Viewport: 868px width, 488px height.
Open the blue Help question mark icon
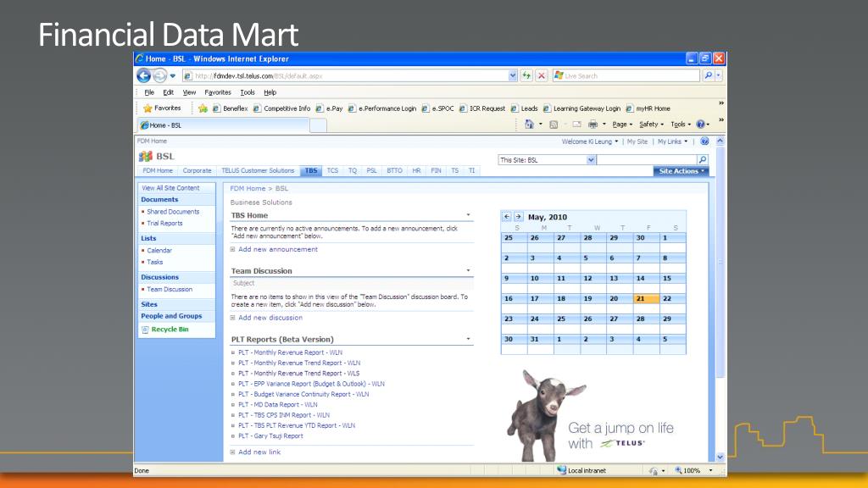coord(700,125)
